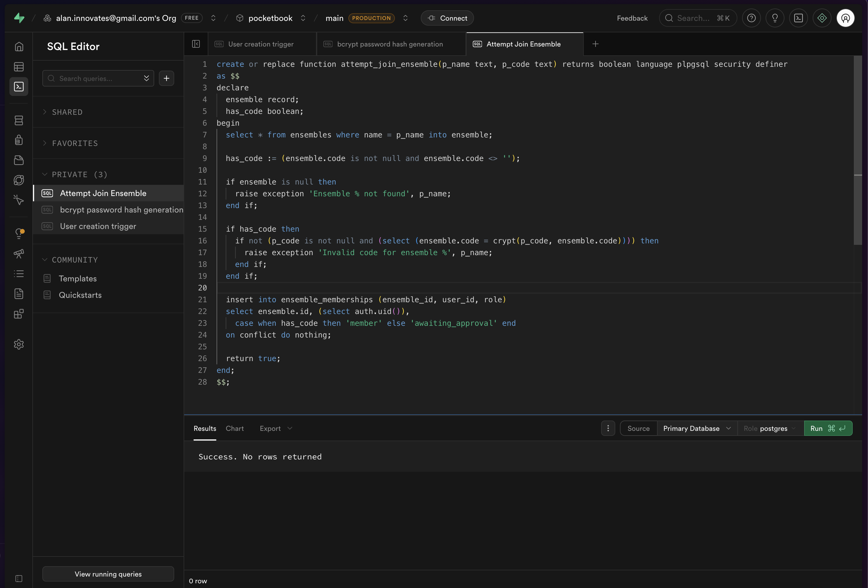Image resolution: width=868 pixels, height=588 pixels.
Task: Open Project Settings gear icon
Action: 19,344
